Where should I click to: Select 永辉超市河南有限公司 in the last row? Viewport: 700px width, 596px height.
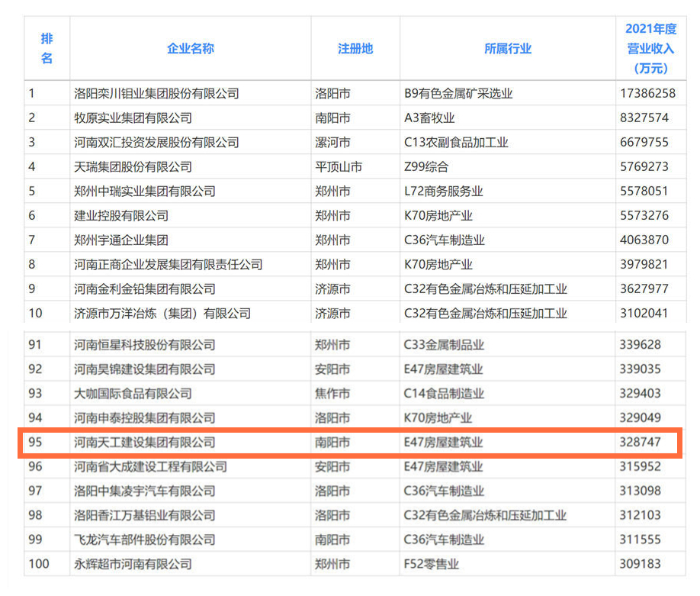point(133,564)
